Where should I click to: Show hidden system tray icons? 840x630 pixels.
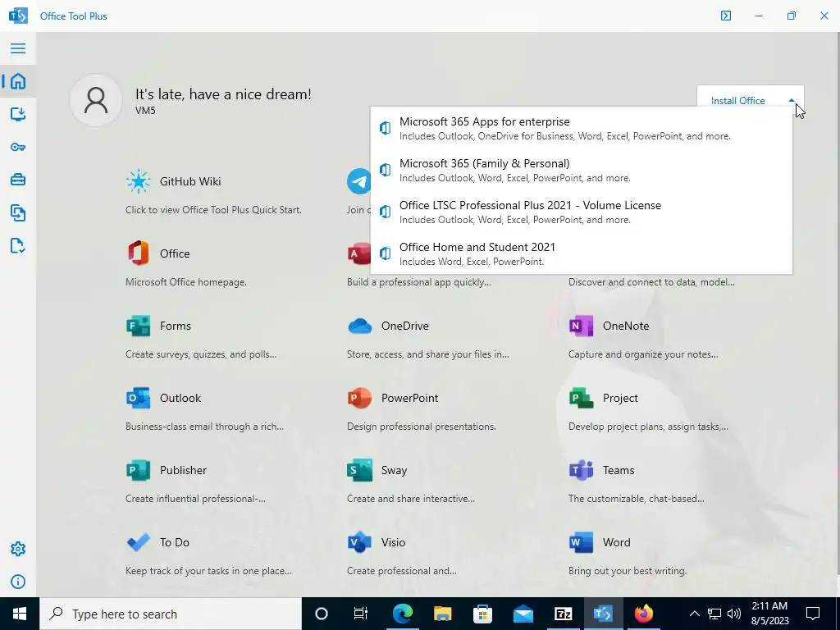(694, 614)
